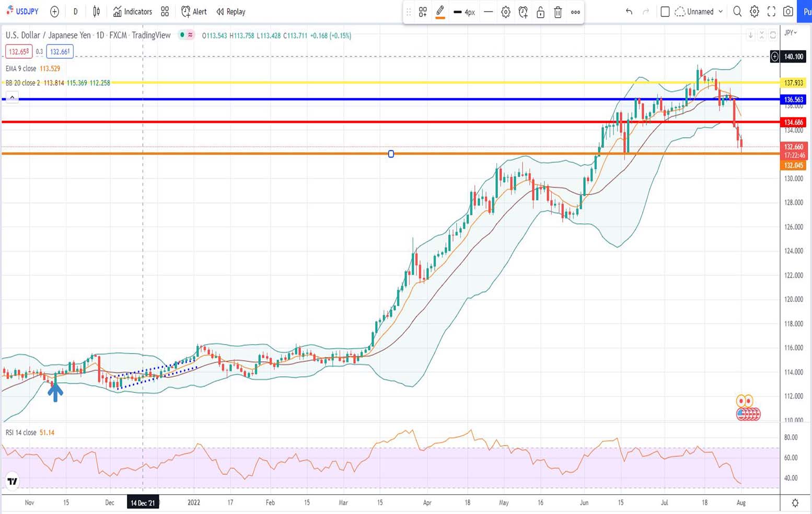This screenshot has height=514, width=812.
Task: Delete the selected drawing with trash icon
Action: pos(558,12)
